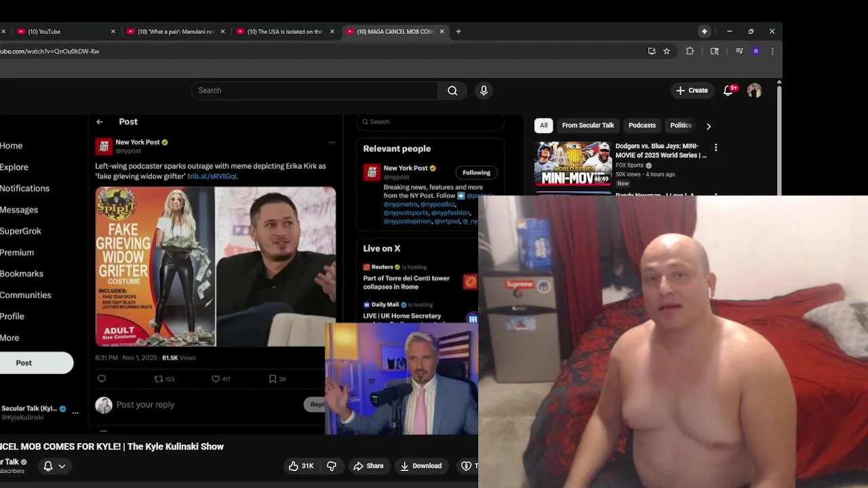Dislike the video with thumbs down
Screen dimensions: 868x488
click(332, 466)
